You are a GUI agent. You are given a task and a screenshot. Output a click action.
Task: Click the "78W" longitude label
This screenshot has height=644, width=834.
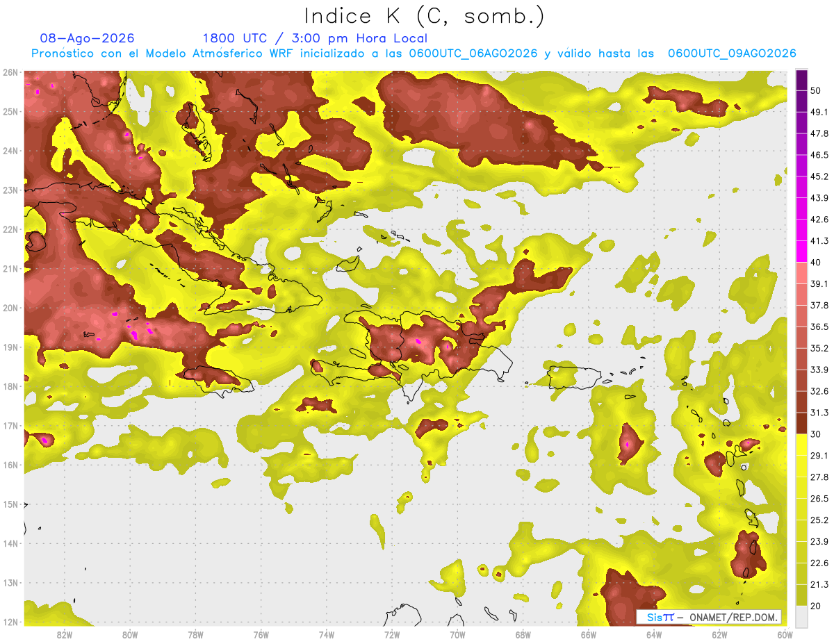[195, 635]
